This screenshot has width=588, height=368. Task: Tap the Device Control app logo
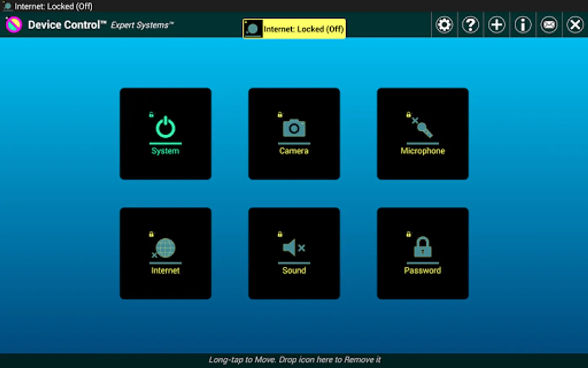13,25
